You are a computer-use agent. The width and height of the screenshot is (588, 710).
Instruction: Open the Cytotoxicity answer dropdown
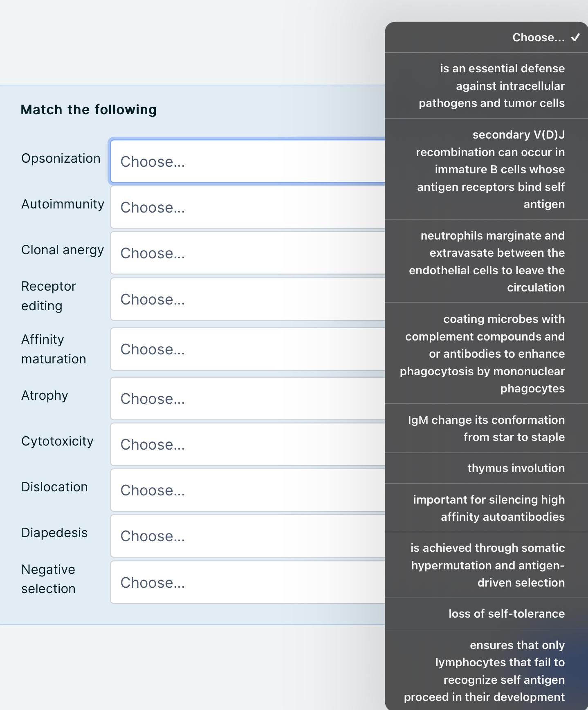click(245, 444)
